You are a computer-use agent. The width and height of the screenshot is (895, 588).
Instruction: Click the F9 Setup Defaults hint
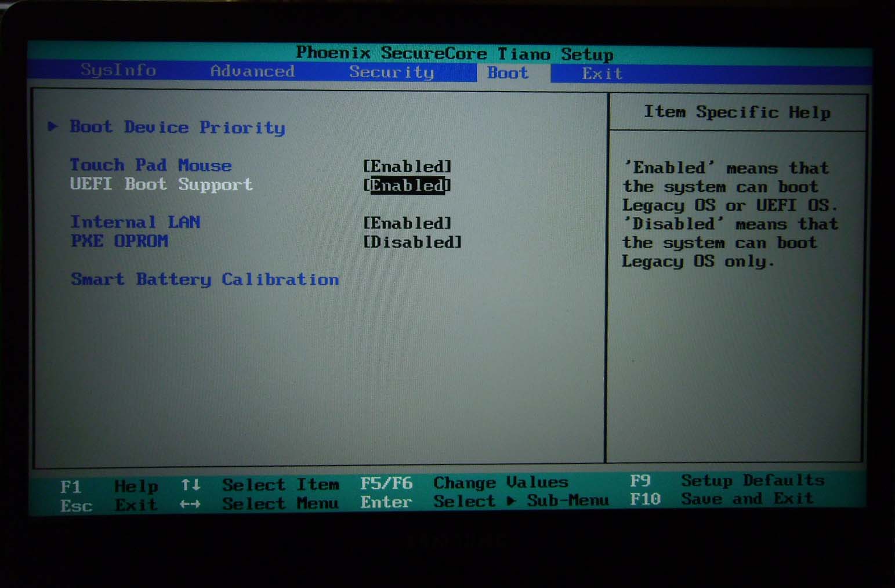tap(727, 481)
